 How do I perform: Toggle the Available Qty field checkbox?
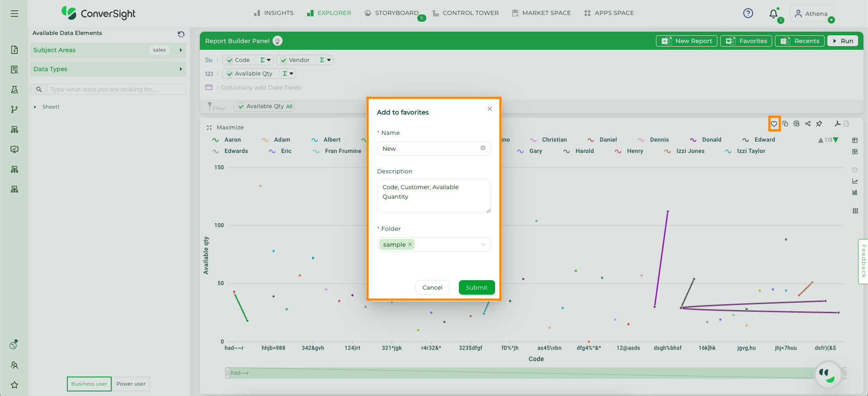[x=230, y=74]
